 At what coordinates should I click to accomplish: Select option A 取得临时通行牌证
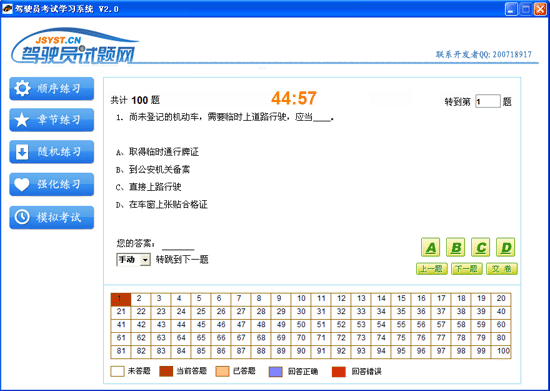(x=157, y=152)
